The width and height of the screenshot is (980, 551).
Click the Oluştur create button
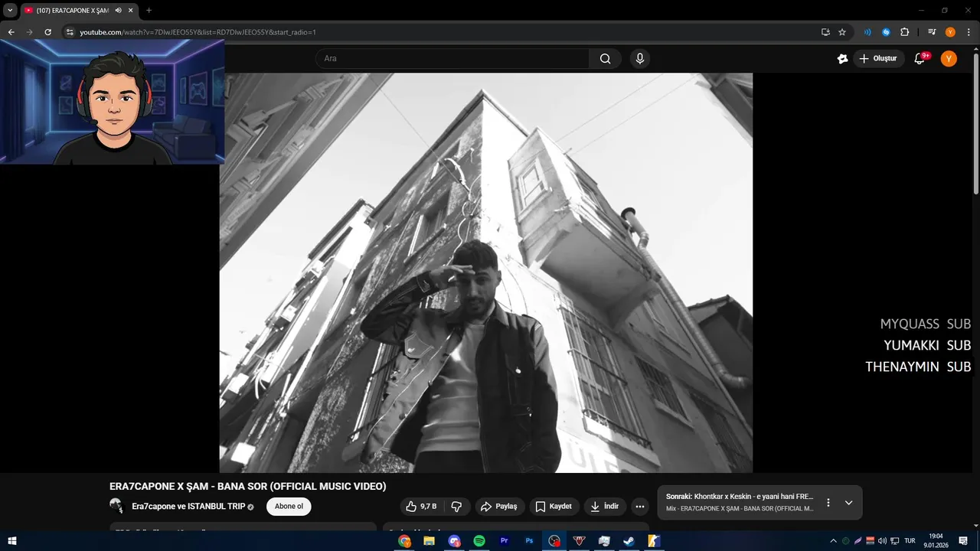(878, 59)
